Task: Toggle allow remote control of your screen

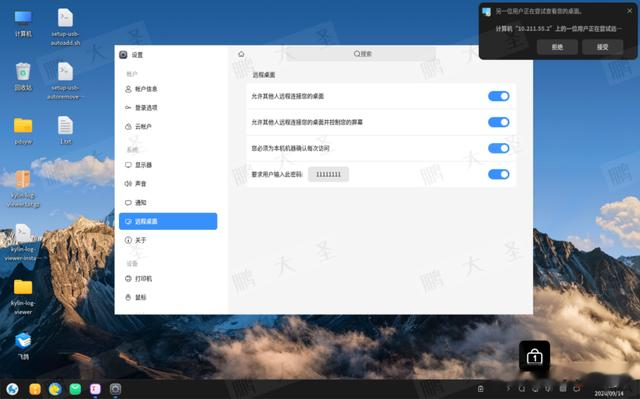Action: pos(499,122)
